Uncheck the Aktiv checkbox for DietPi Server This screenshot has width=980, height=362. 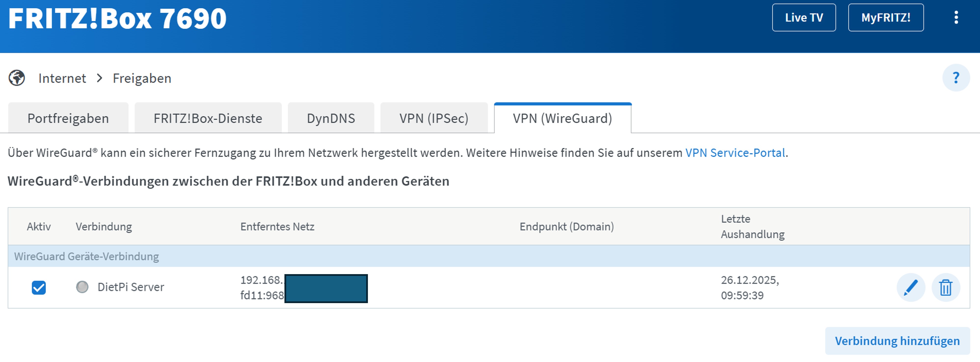coord(39,287)
